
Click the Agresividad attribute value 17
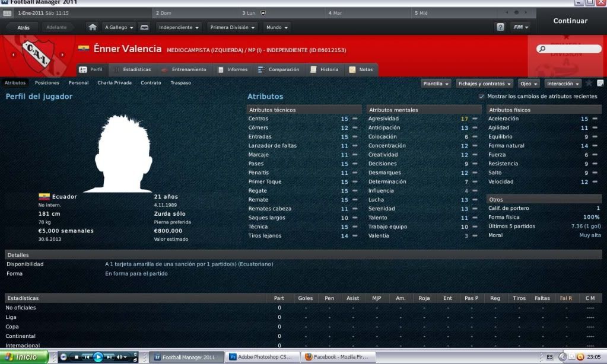(x=464, y=119)
